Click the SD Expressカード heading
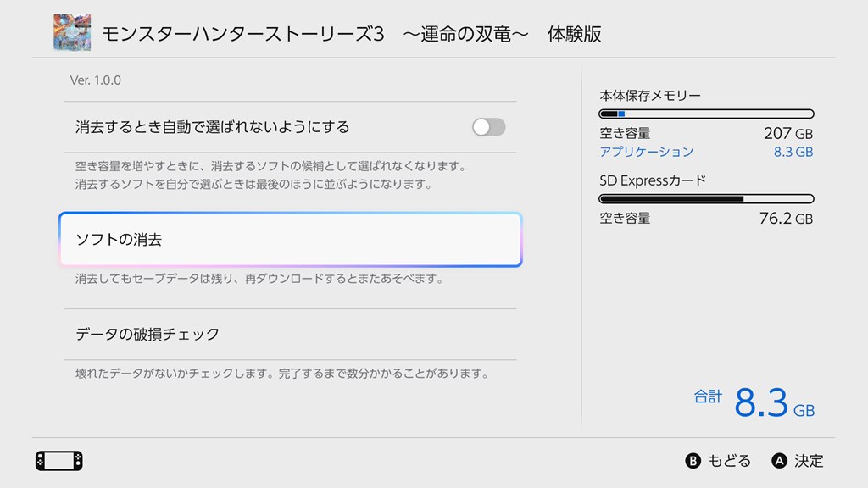The height and width of the screenshot is (488, 868). click(x=653, y=180)
